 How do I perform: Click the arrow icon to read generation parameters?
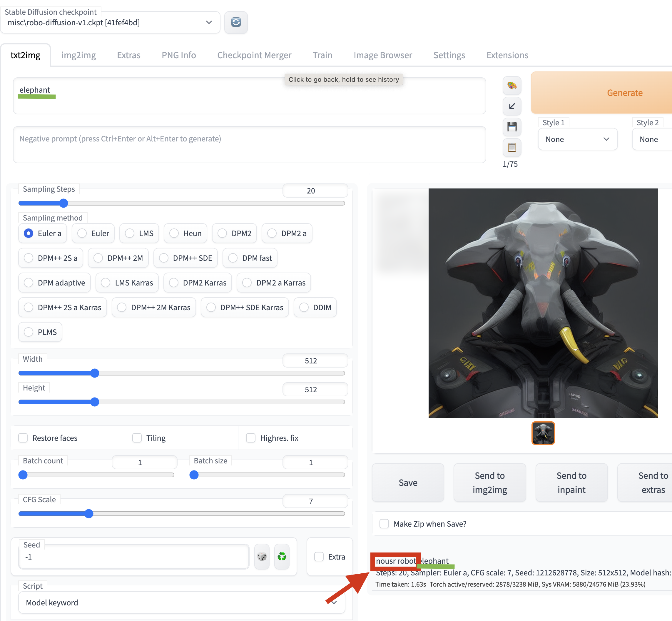(512, 106)
